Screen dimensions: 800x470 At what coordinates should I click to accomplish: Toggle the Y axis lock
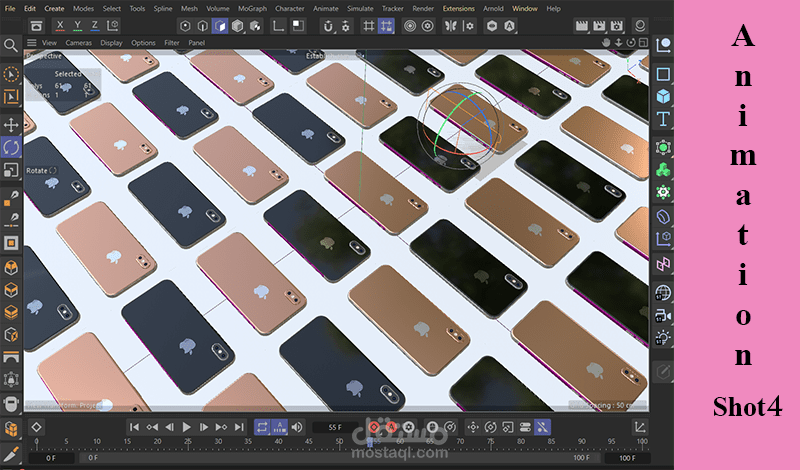[x=78, y=26]
